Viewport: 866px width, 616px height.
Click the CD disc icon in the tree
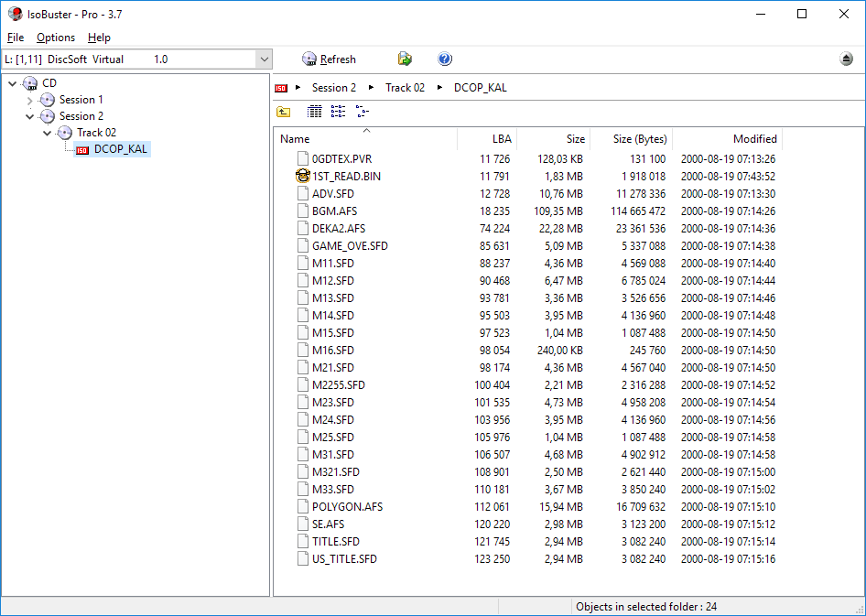30,83
